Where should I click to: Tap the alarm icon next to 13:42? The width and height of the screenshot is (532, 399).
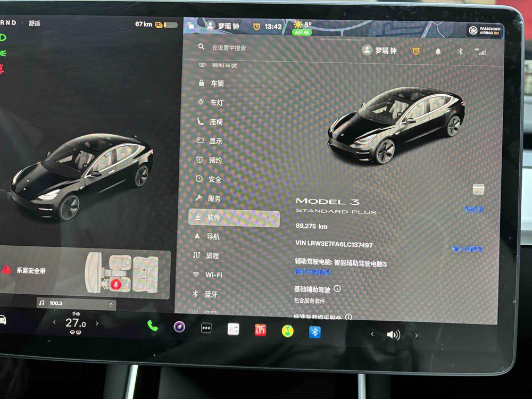click(256, 26)
